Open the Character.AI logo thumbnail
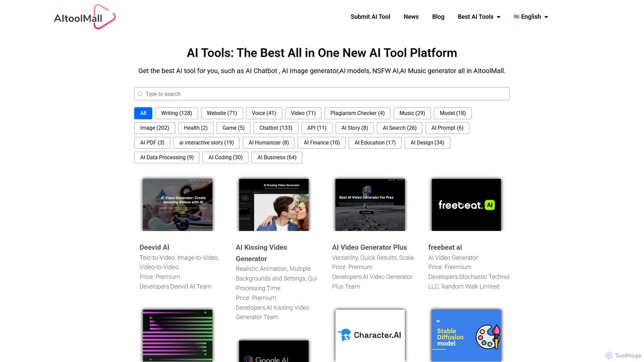 click(370, 335)
